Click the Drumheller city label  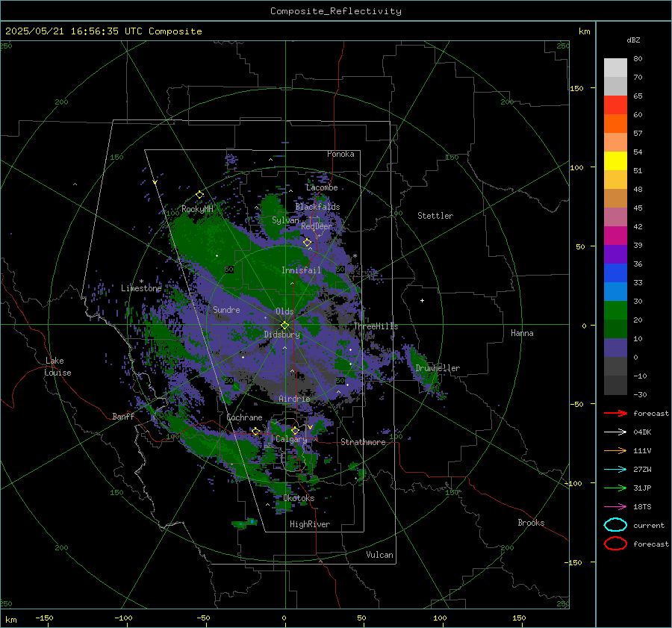[x=438, y=368]
